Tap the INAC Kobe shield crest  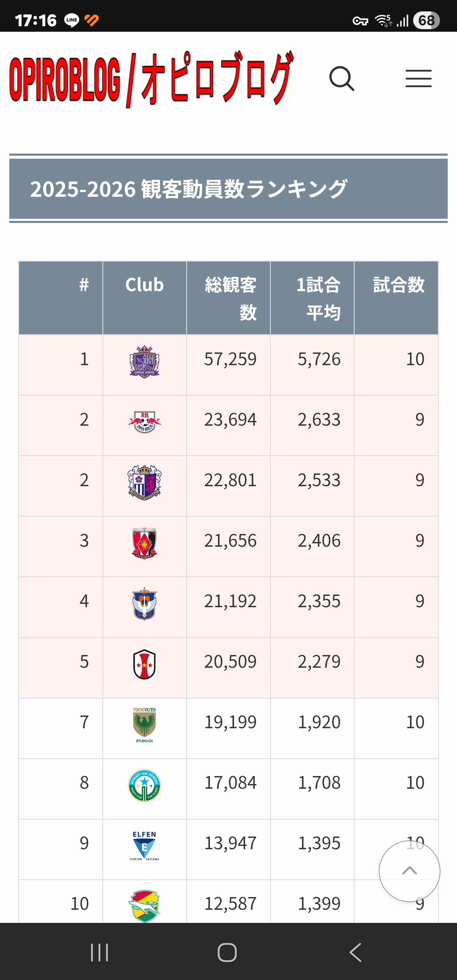tap(144, 664)
